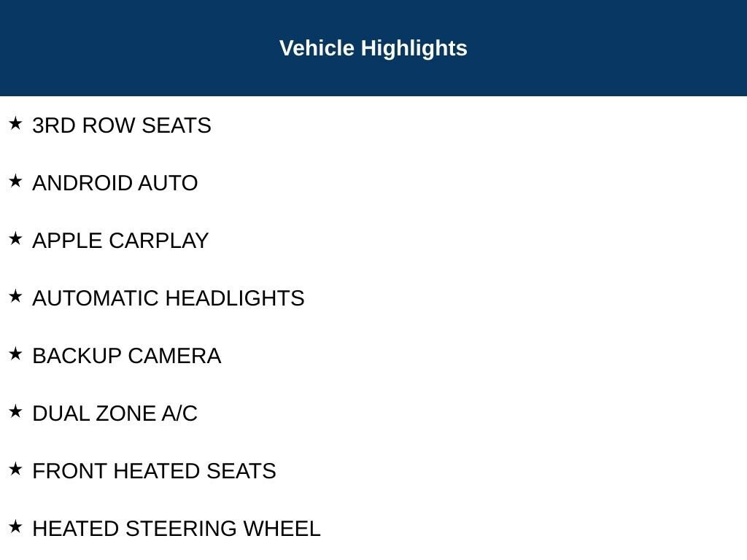This screenshot has width=747, height=560.
Task: Click the star icon beside FRONT HEATED SEATS
Action: [x=15, y=469]
